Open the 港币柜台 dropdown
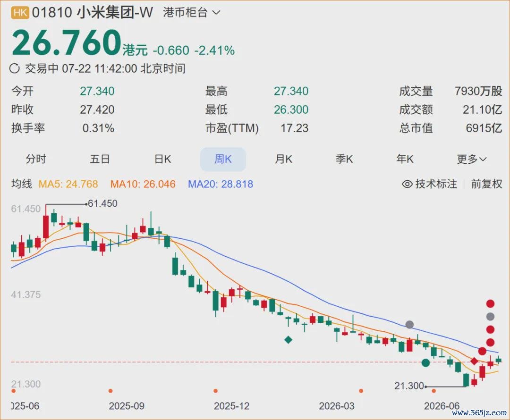Image resolution: width=510 pixels, height=420 pixels. (192, 13)
